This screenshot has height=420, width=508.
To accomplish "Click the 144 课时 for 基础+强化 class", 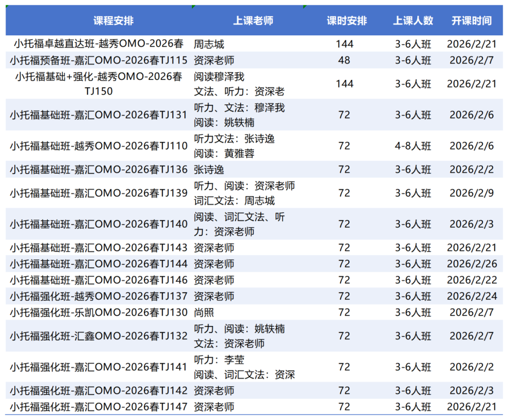I will tap(345, 83).
